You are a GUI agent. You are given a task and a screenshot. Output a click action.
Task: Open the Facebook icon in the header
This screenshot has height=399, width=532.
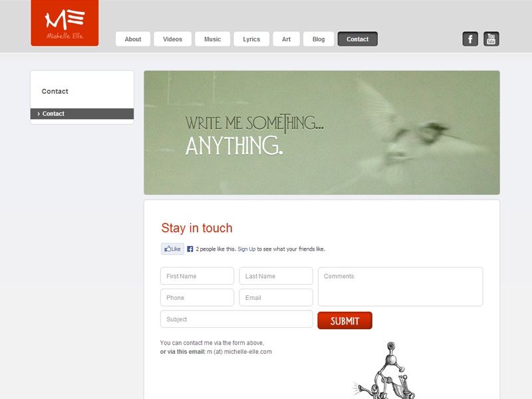470,39
